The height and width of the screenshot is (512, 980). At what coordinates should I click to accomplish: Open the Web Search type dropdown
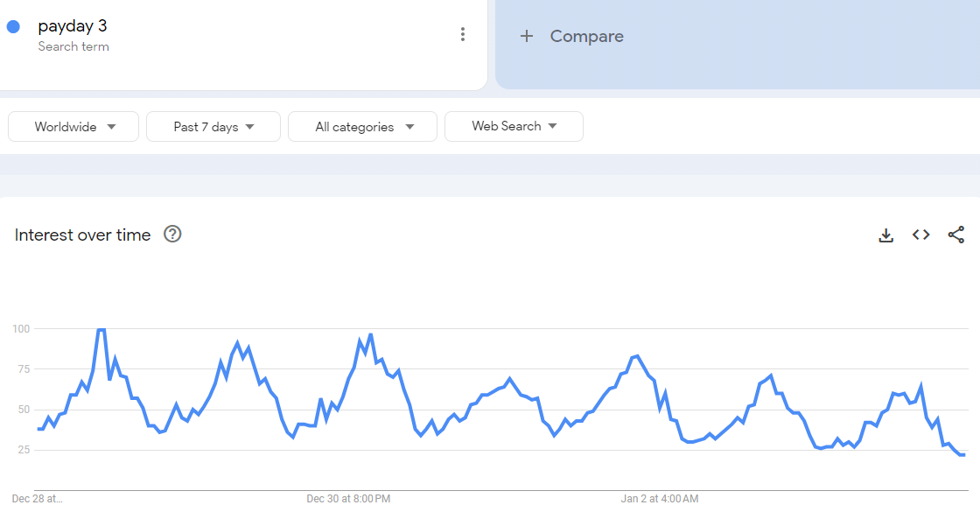pyautogui.click(x=514, y=126)
